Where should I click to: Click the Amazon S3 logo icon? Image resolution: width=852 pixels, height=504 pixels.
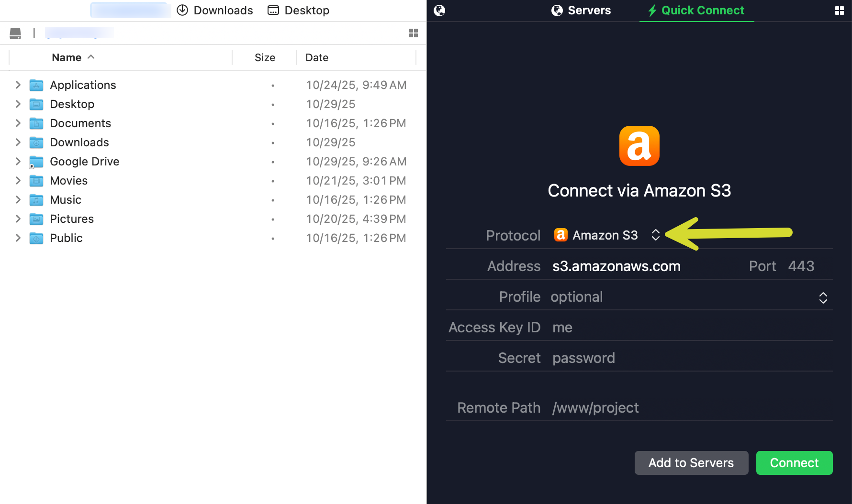[x=639, y=146]
